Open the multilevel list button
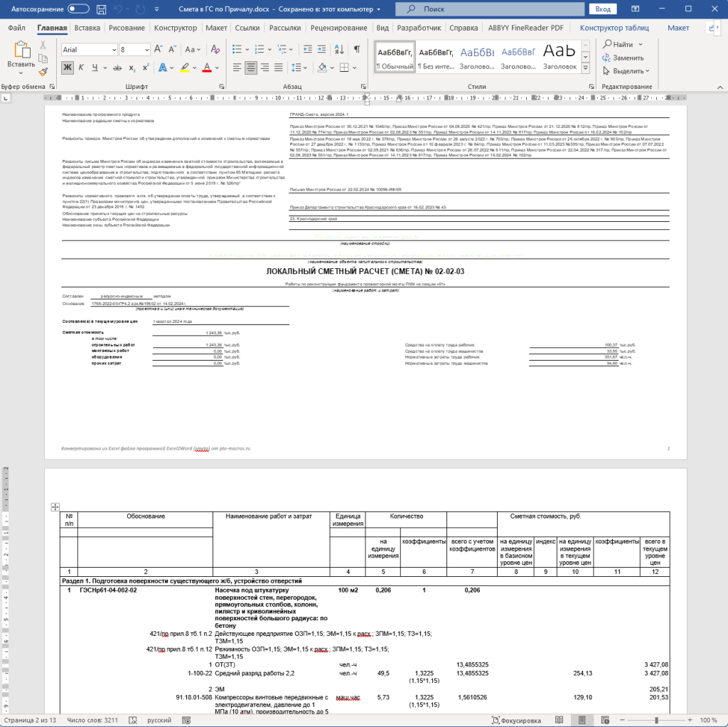The image size is (728, 727). point(282,49)
